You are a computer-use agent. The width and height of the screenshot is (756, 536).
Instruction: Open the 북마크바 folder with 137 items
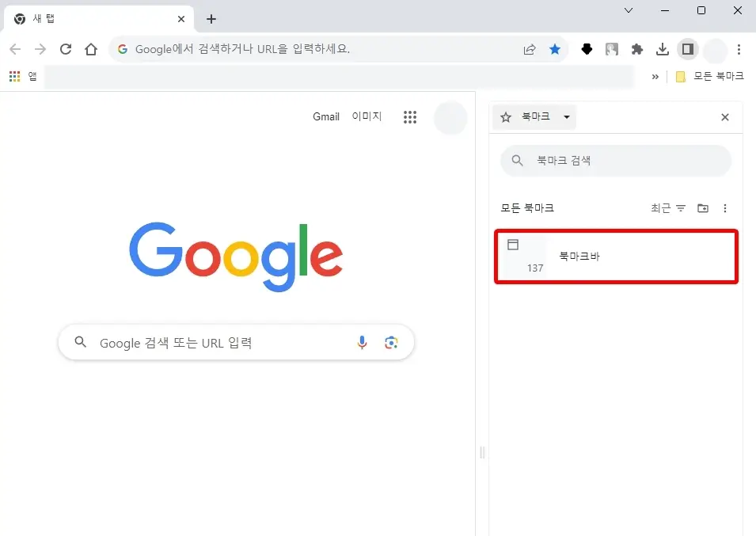(616, 257)
